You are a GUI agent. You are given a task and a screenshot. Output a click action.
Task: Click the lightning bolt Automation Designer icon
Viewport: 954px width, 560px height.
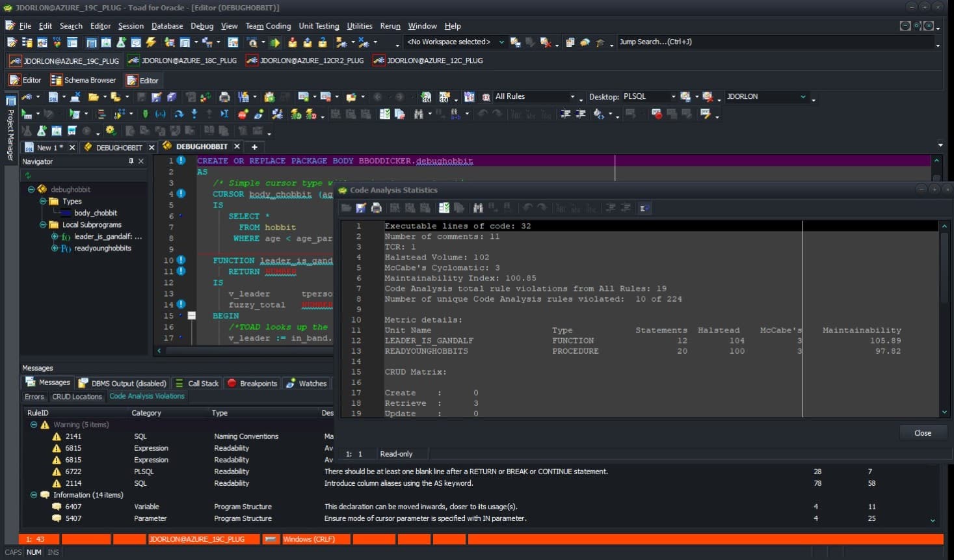[151, 42]
